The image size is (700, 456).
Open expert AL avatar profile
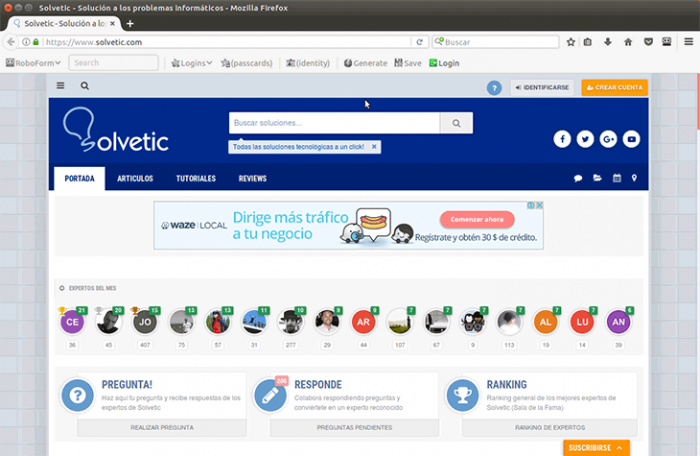[x=546, y=322]
